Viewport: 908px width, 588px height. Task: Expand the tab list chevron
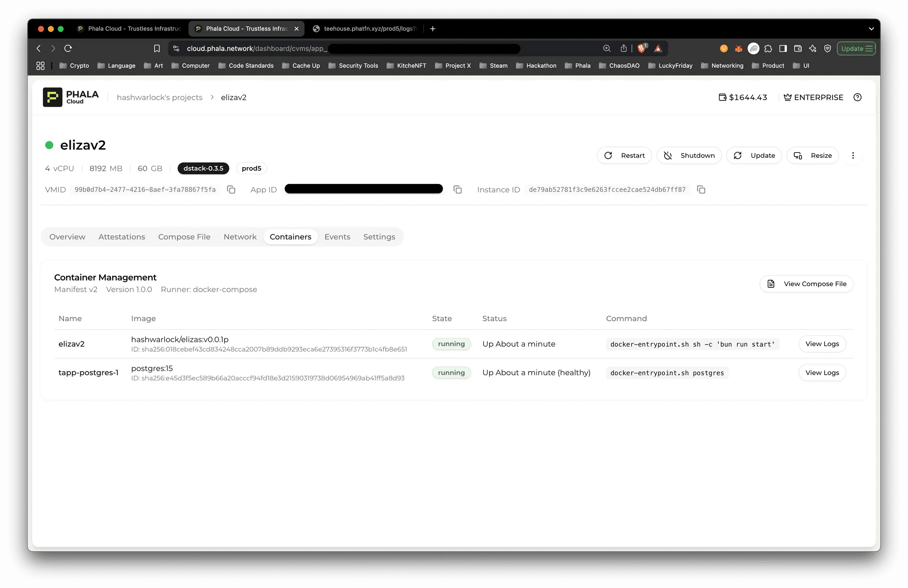coord(871,29)
